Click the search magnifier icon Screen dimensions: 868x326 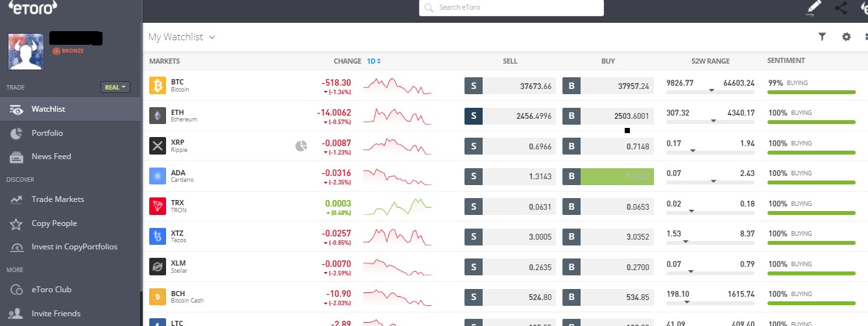(x=429, y=8)
